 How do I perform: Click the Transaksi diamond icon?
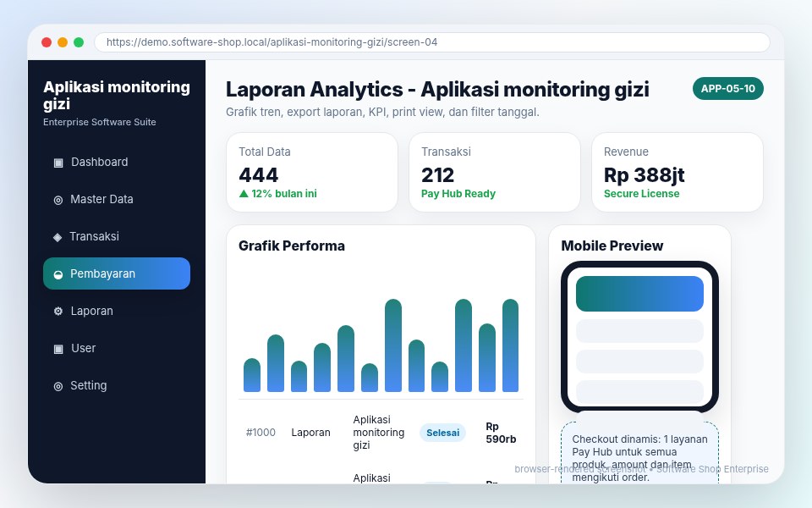58,237
